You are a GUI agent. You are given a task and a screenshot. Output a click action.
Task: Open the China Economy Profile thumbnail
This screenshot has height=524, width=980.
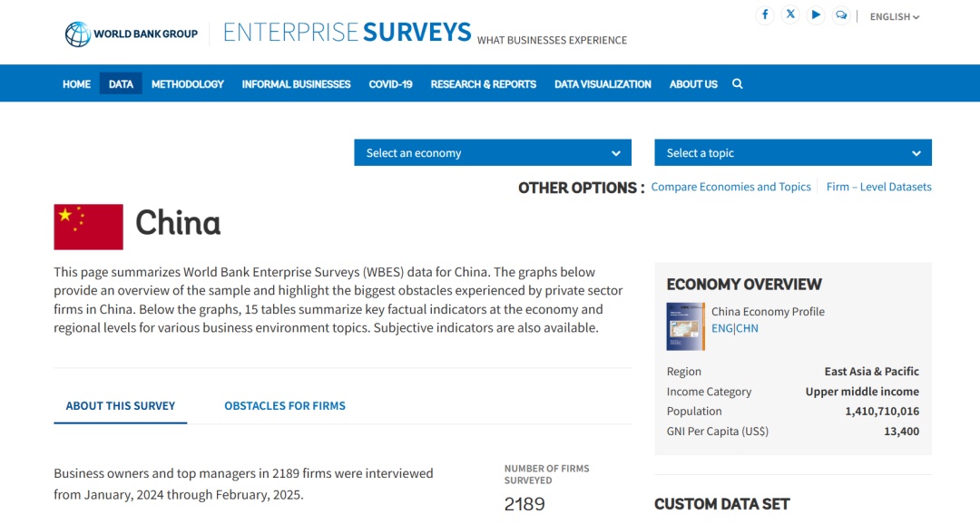coord(685,326)
